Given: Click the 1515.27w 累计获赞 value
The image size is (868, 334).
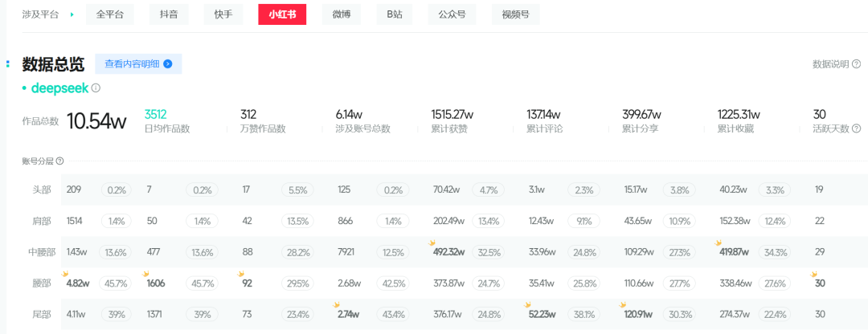Looking at the screenshot, I should [x=452, y=115].
